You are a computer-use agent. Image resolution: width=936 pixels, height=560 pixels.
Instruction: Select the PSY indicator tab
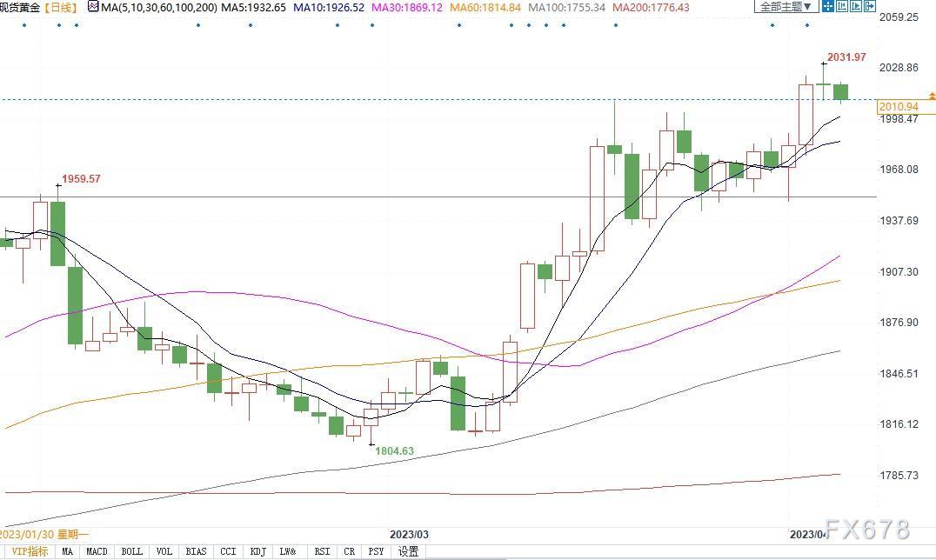coord(376,551)
